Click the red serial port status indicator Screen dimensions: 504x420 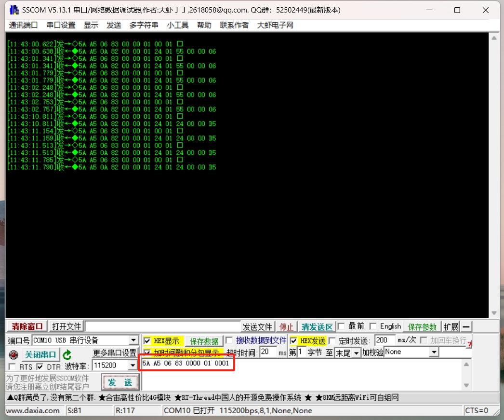(13, 355)
